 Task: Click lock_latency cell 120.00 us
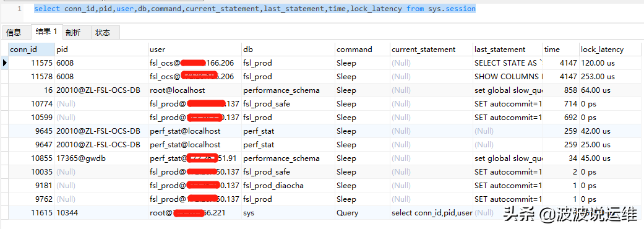click(x=611, y=63)
